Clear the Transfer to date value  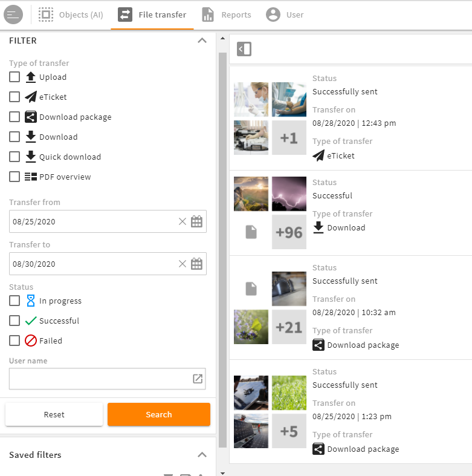click(x=183, y=264)
